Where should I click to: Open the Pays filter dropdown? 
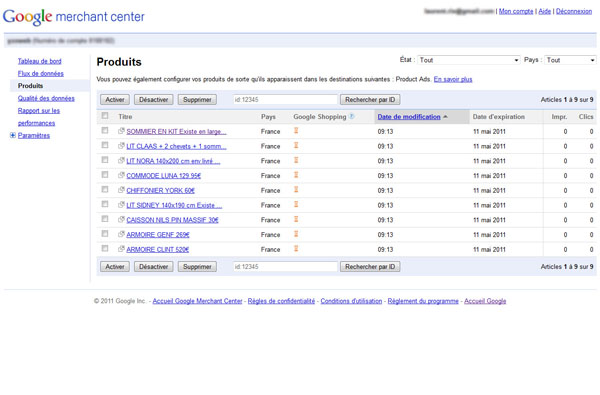[571, 60]
